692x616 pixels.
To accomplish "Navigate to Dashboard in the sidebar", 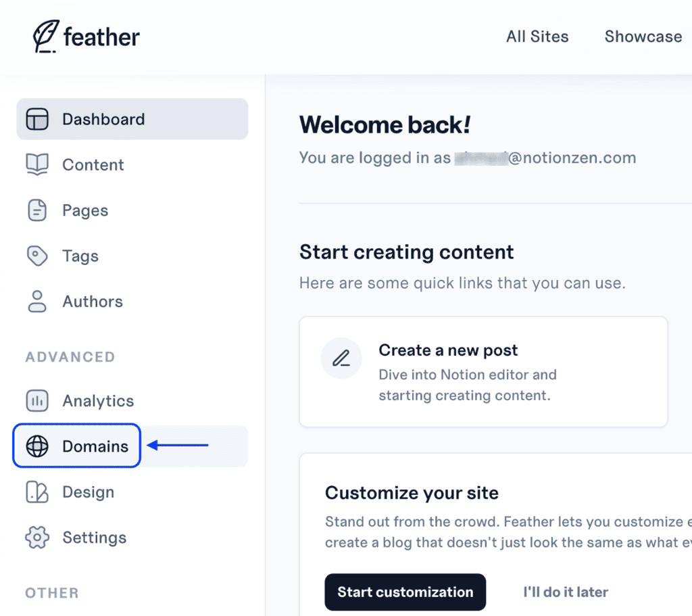I will tap(103, 119).
